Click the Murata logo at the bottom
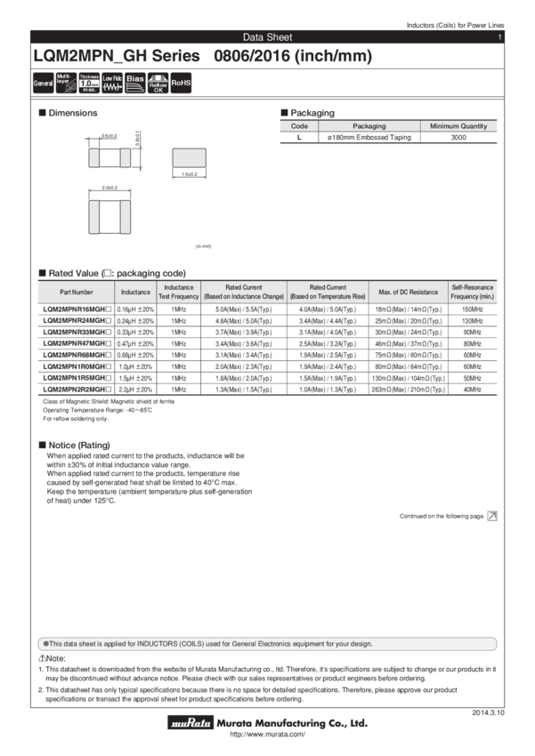The width and height of the screenshot is (535, 756). click(190, 722)
